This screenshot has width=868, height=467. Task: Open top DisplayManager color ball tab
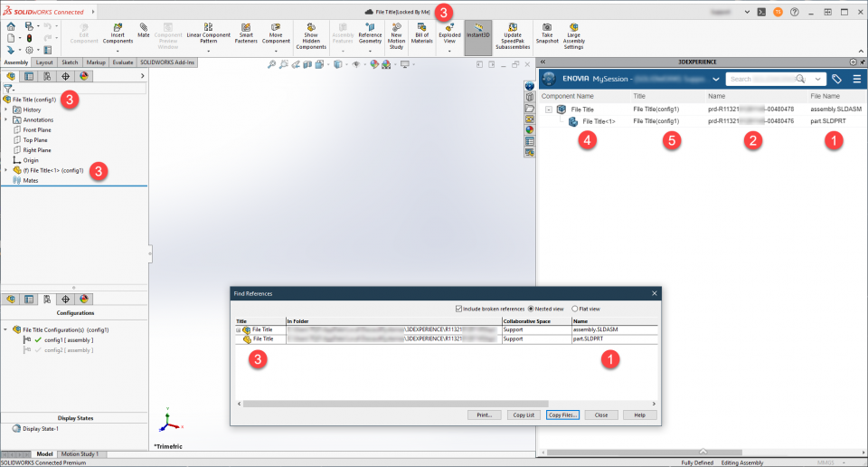(x=84, y=76)
